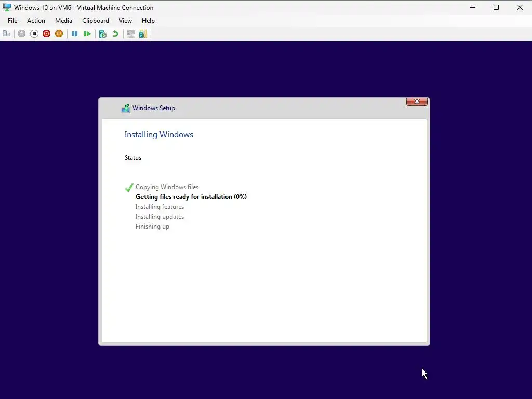Click the green Reset play icon
Image resolution: width=532 pixels, height=399 pixels.
tap(87, 34)
